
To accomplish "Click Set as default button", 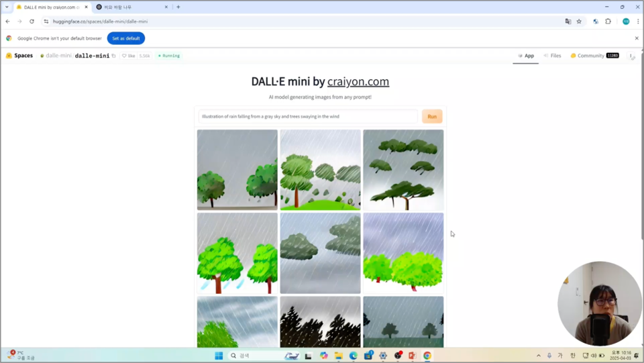I will click(126, 38).
